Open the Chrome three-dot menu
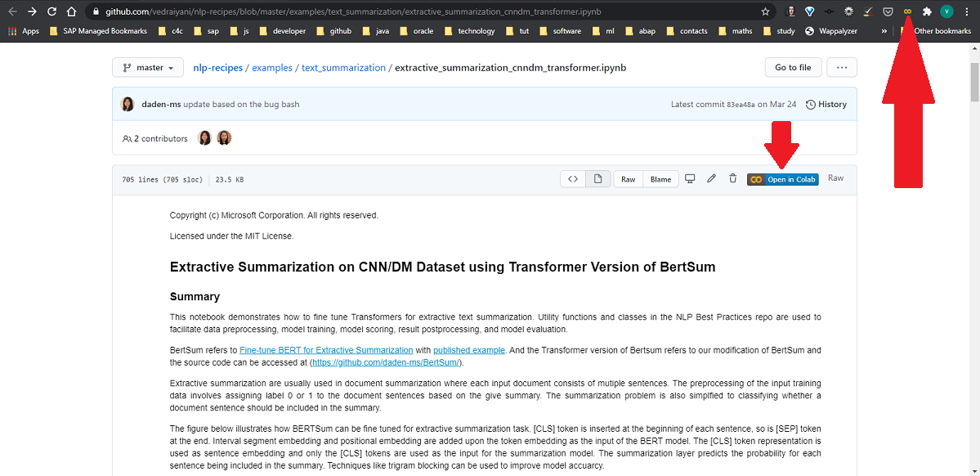Viewport: 980px width, 476px height. [x=966, y=11]
